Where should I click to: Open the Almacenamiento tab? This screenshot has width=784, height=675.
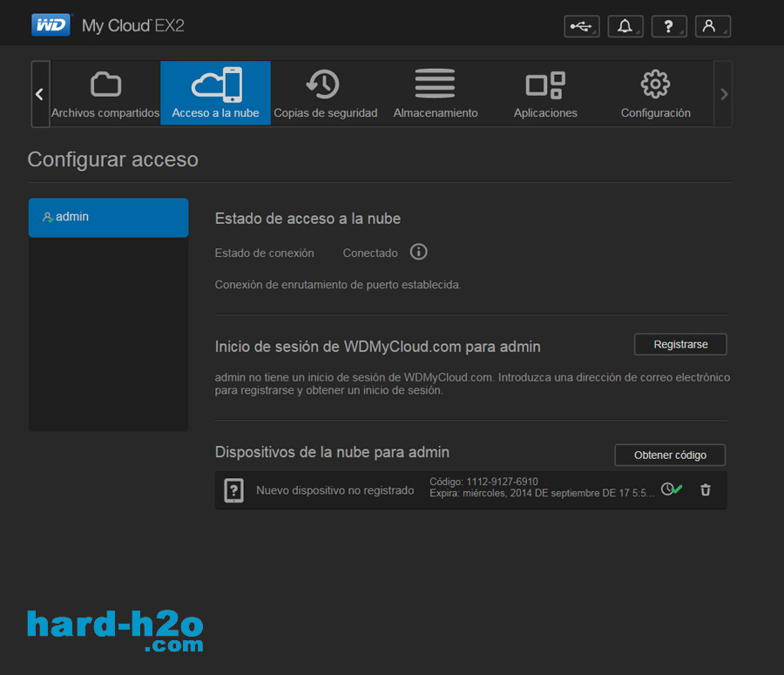pyautogui.click(x=436, y=93)
